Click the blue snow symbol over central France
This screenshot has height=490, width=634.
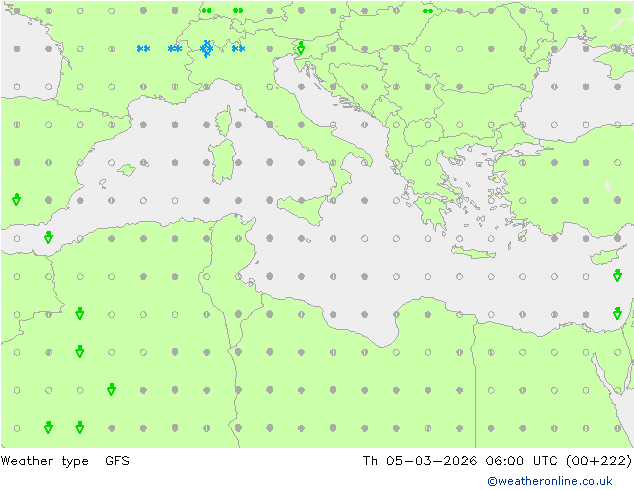(144, 49)
